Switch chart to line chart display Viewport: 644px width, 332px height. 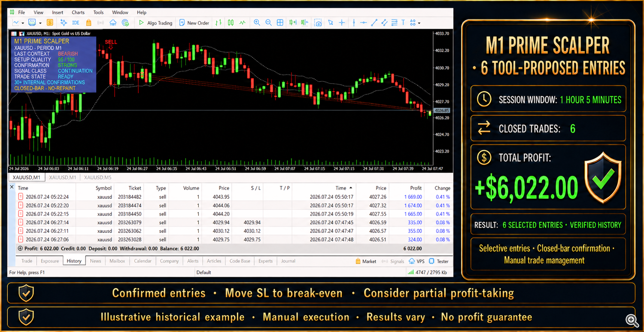pyautogui.click(x=243, y=23)
